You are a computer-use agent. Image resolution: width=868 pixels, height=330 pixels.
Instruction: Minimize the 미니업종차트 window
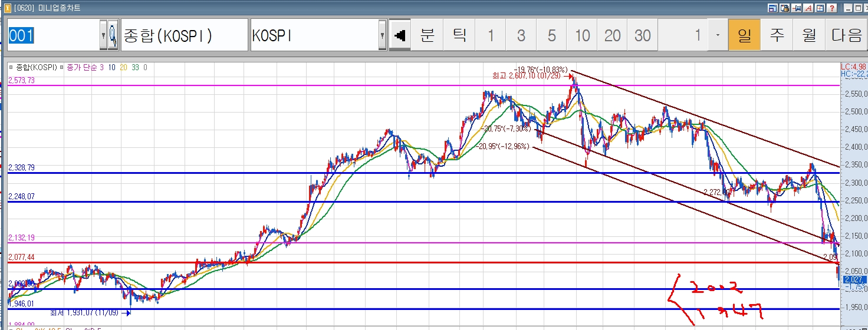(848, 8)
